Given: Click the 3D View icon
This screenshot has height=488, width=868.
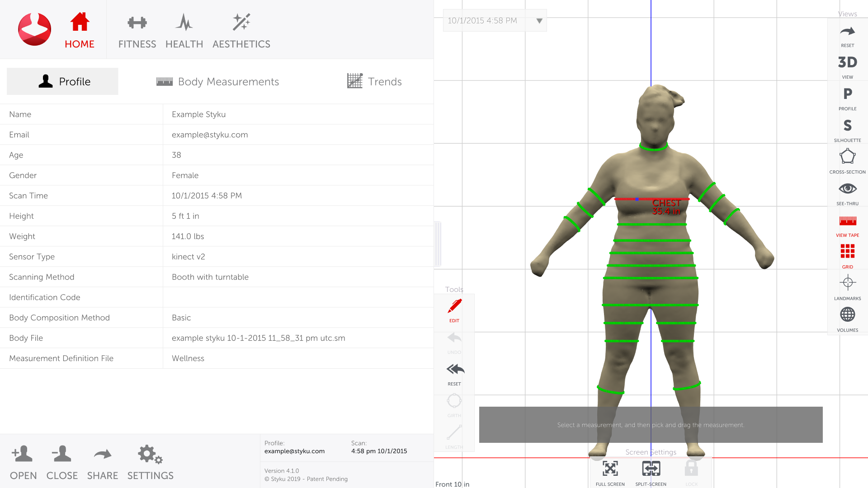Looking at the screenshot, I should [x=847, y=62].
